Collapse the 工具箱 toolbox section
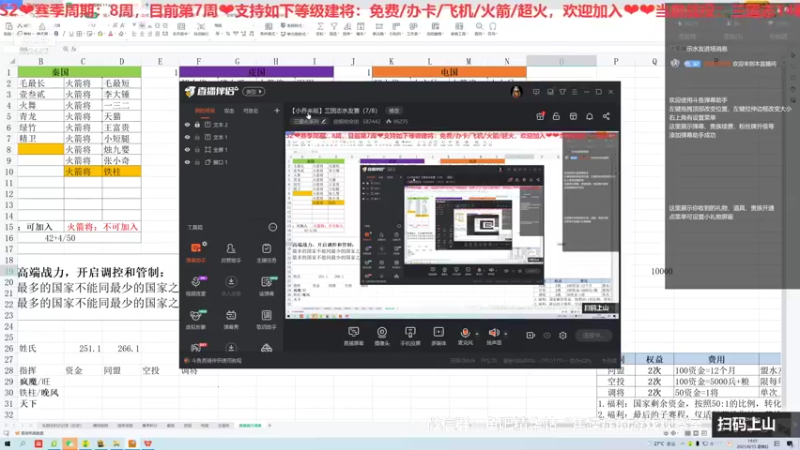Viewport: 800px width, 450px height. [x=272, y=227]
